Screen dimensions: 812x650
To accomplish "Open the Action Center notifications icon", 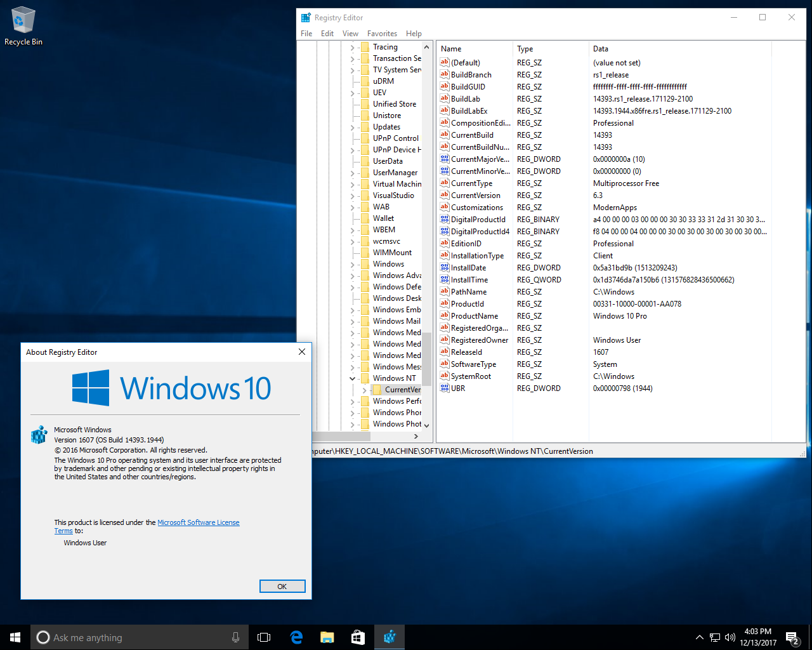I will click(x=792, y=637).
